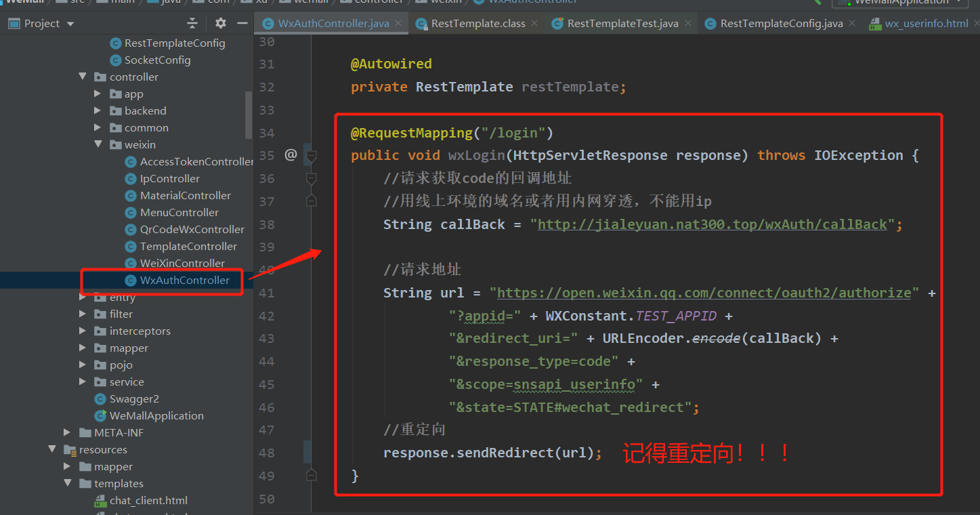Click the HTML file icon beside chat_client.html

100,501
